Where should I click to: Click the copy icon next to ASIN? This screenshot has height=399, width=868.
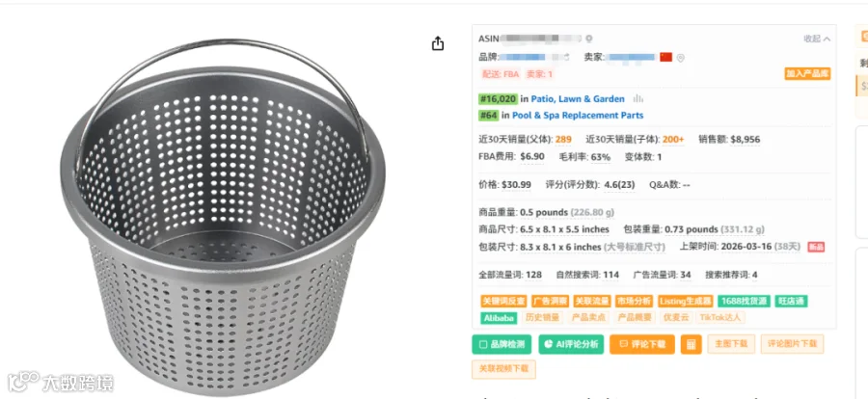(589, 39)
